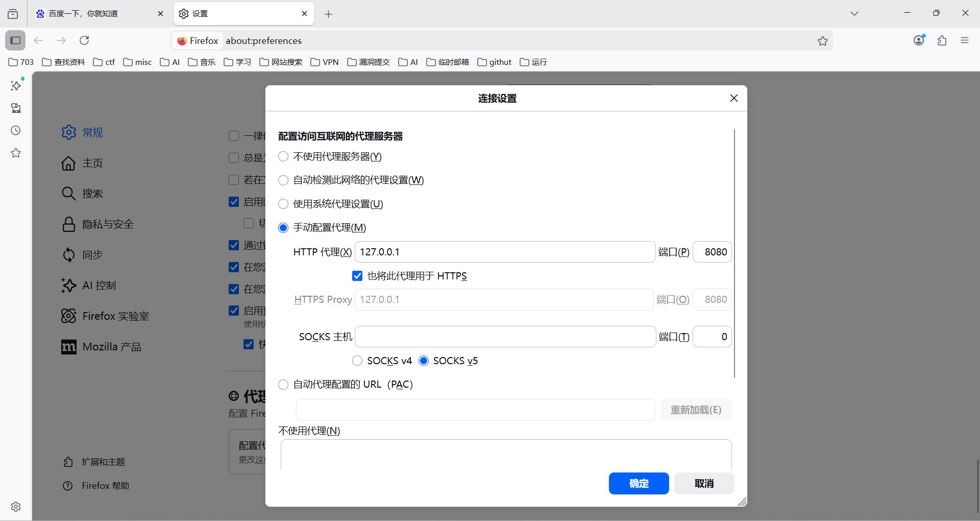The width and height of the screenshot is (980, 521).
Task: Click the HTTP 代理 address field
Action: pos(505,252)
